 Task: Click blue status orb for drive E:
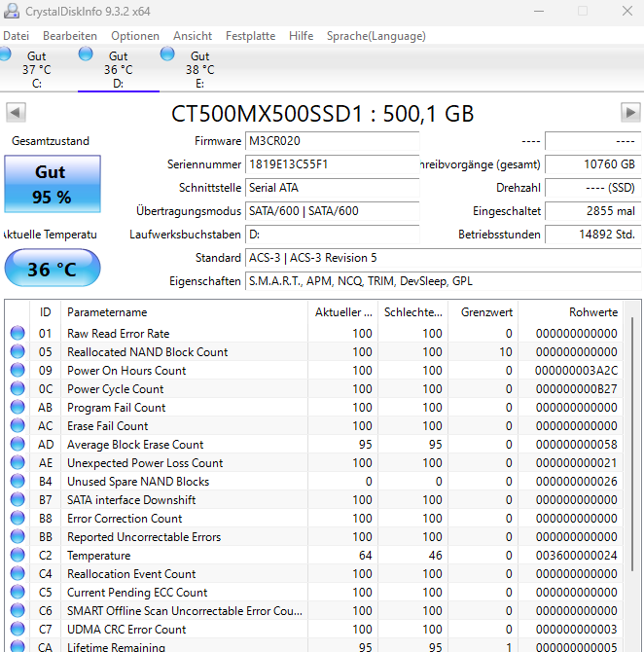[167, 54]
